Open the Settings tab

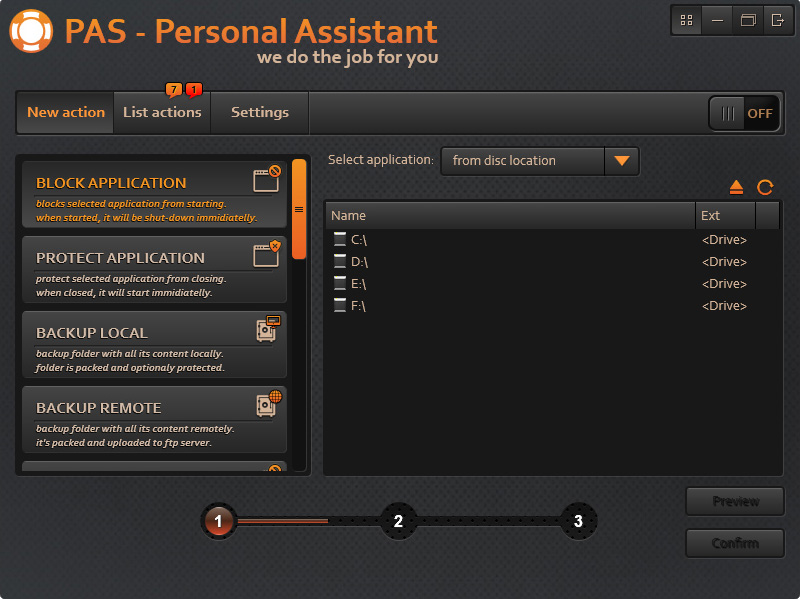point(259,112)
